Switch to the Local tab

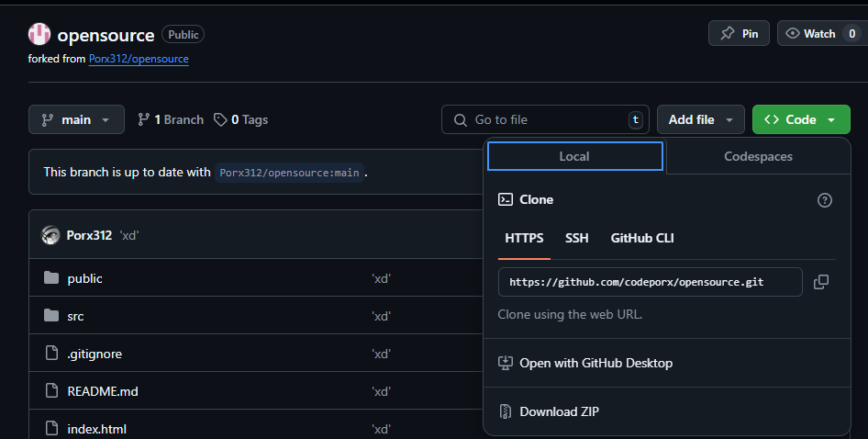pos(574,156)
